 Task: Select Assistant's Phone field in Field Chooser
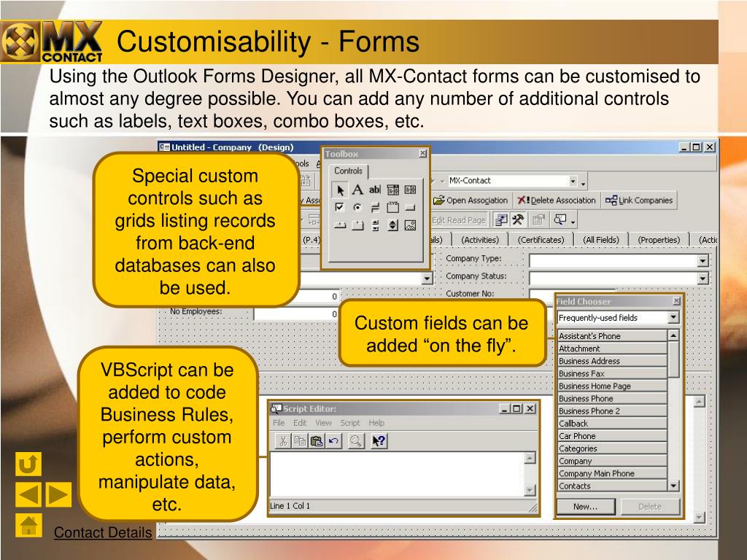click(x=612, y=335)
